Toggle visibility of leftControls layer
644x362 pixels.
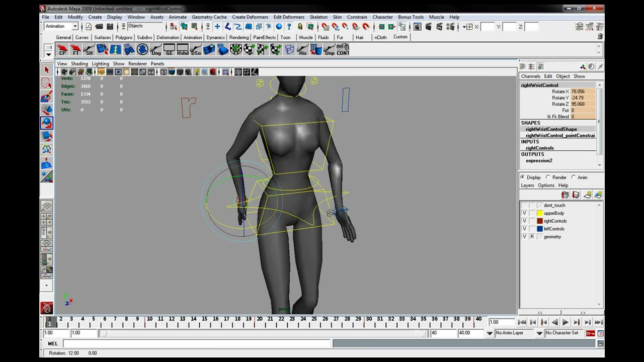524,229
